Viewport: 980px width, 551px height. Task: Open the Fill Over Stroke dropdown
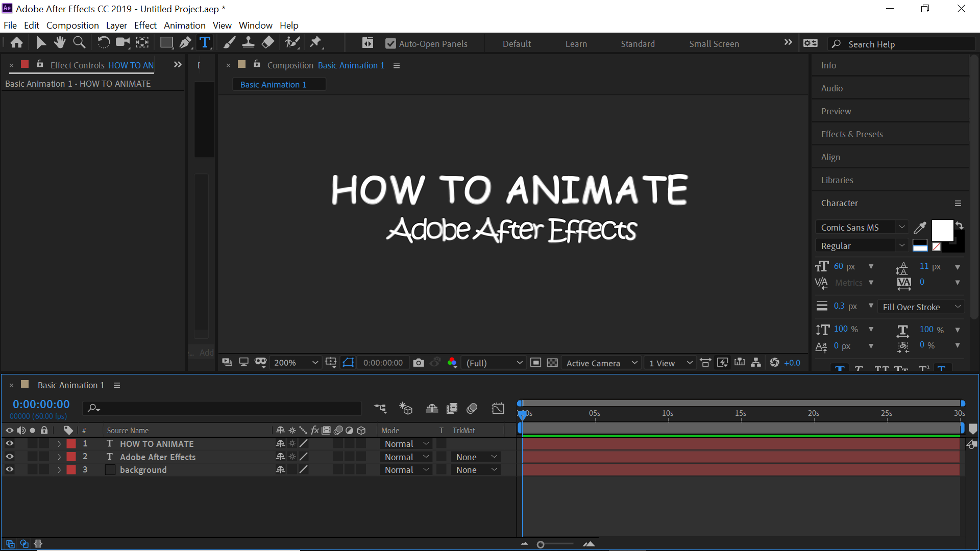[921, 307]
